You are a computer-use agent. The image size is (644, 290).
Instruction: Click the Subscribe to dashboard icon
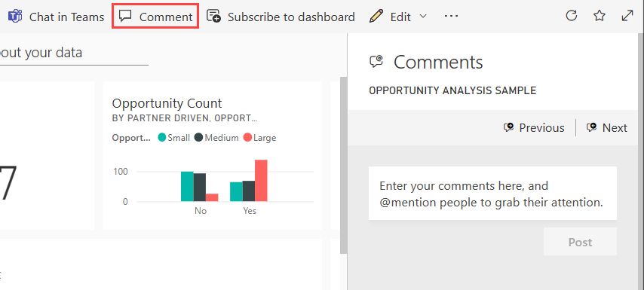coord(213,17)
